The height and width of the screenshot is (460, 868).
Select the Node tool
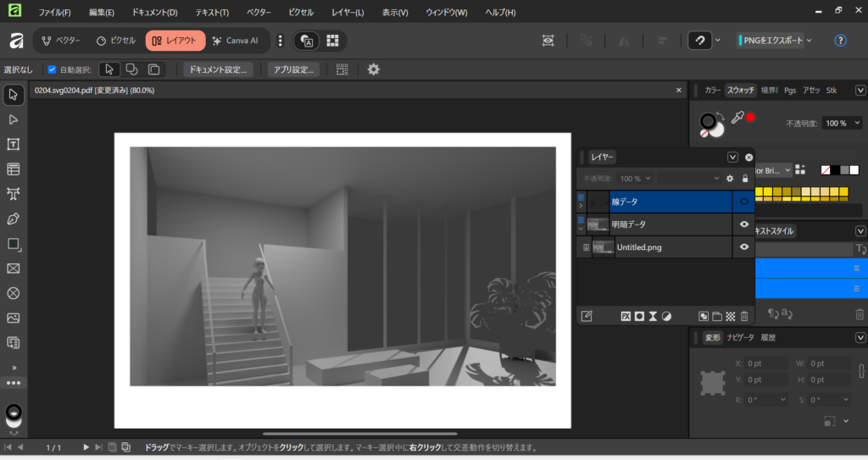pyautogui.click(x=14, y=119)
